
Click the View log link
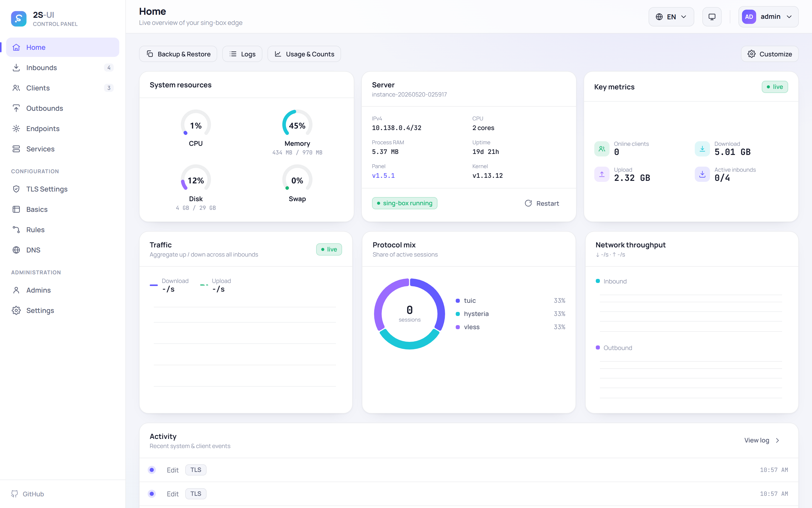click(x=762, y=440)
